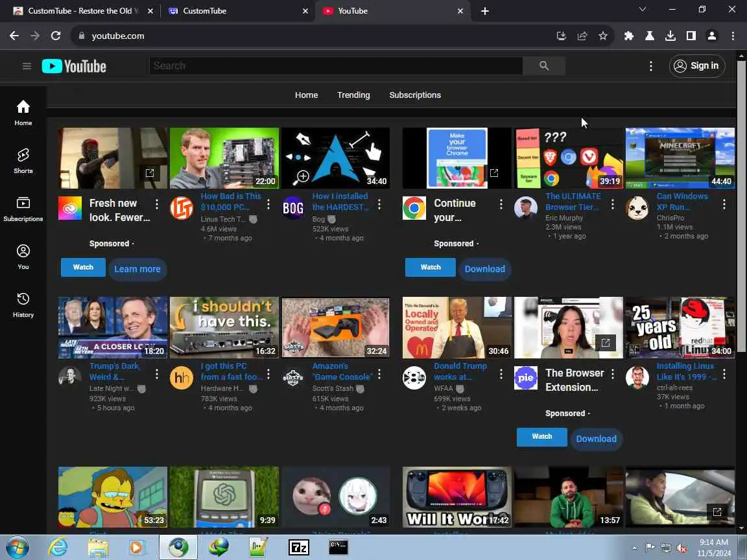Viewport: 747px width, 560px height.
Task: Click the Sign in button
Action: (697, 65)
